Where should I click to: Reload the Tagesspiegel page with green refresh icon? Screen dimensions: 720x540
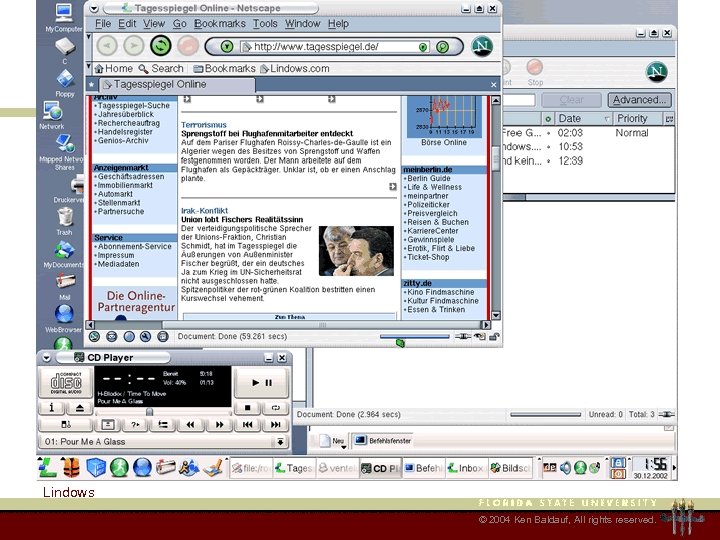click(x=161, y=46)
